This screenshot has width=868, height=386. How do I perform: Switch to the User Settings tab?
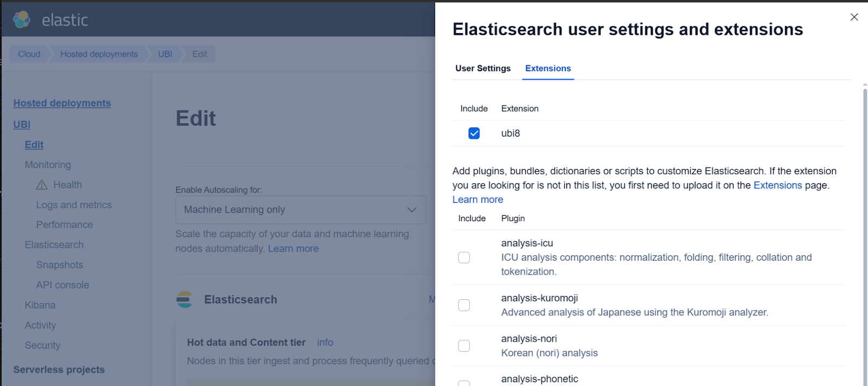pyautogui.click(x=483, y=68)
